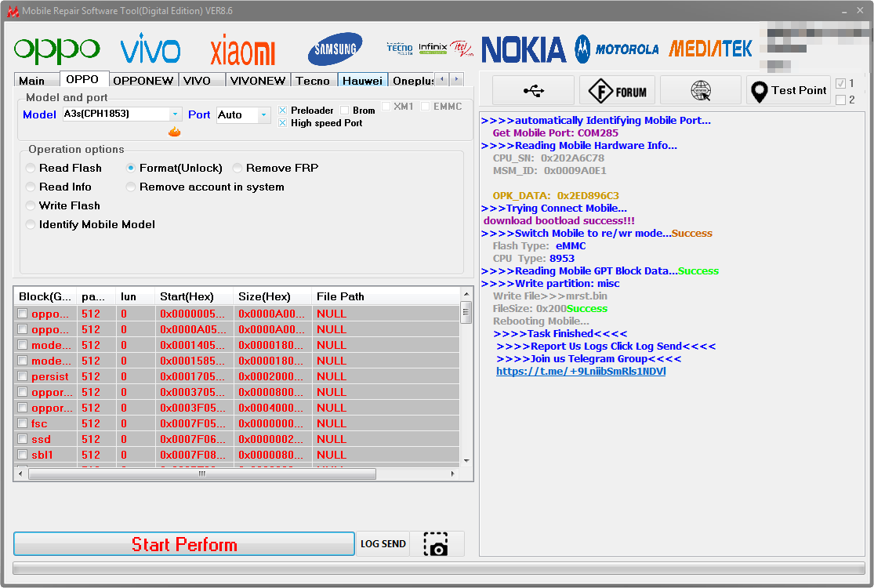
Task: Switch to the Oneplus tab
Action: tap(412, 81)
